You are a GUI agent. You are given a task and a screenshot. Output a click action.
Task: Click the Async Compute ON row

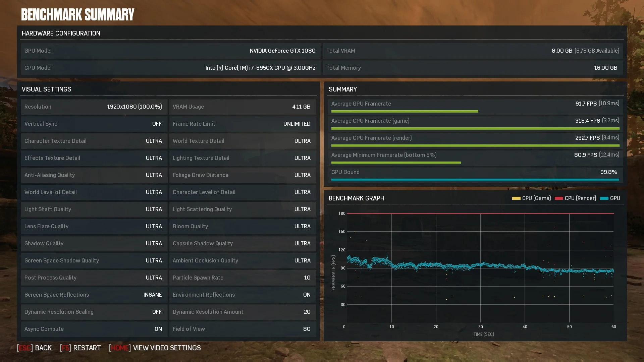click(x=94, y=329)
